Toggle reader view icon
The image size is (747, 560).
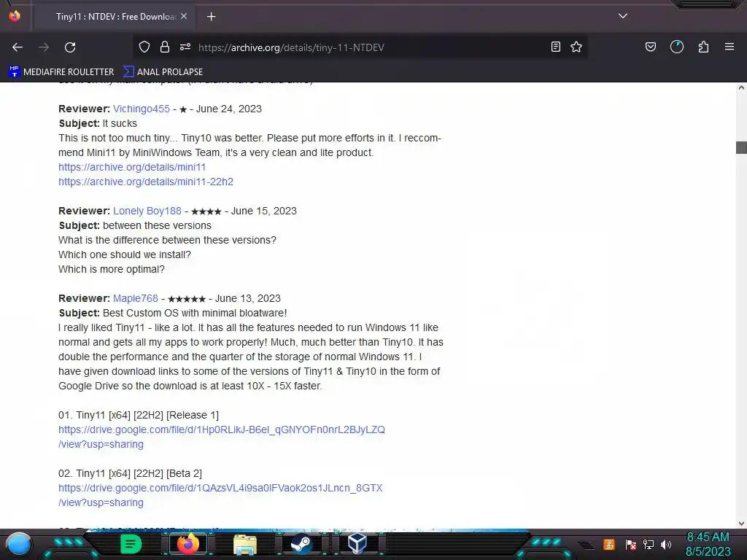click(x=555, y=47)
